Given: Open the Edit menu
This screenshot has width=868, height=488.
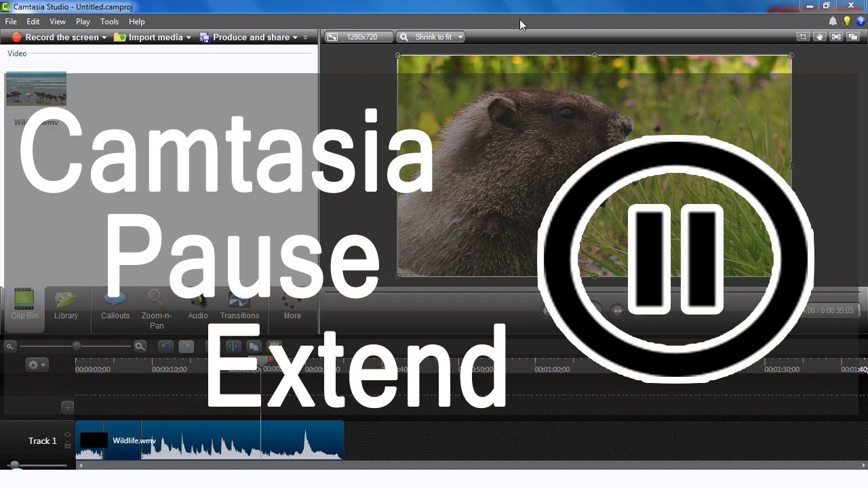Looking at the screenshot, I should click(x=33, y=22).
